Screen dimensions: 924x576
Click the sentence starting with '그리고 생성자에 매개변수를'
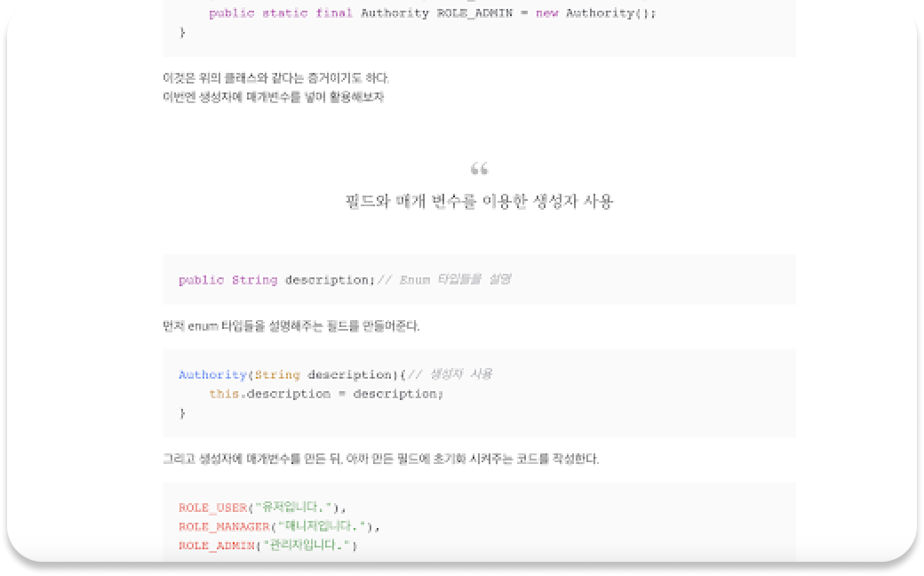point(380,459)
